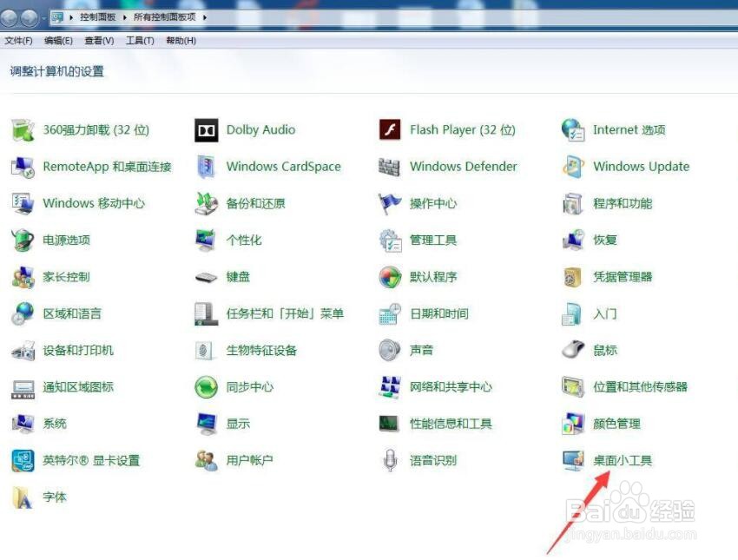Click the 同步中心 green icon
Screen dimensions: 738x560
pyautogui.click(x=206, y=387)
